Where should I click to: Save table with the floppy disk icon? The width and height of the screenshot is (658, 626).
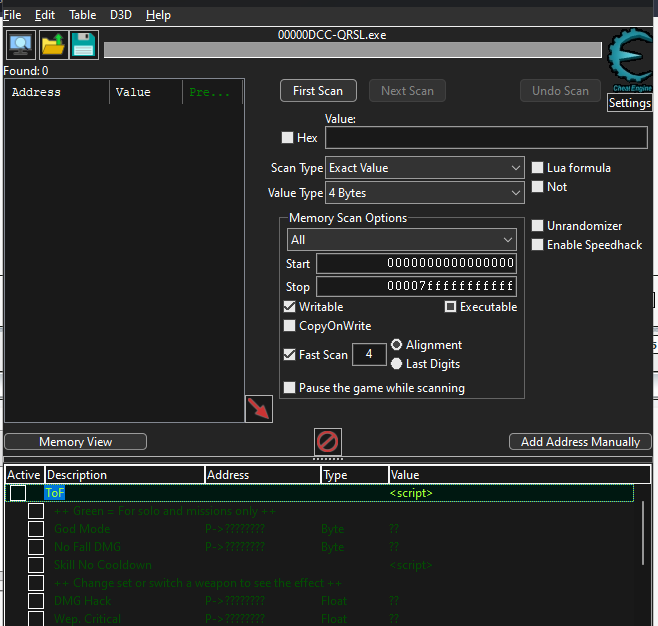84,45
